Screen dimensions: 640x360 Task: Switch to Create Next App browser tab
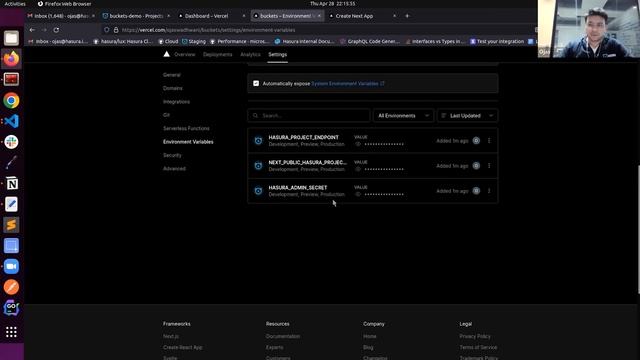(x=362, y=16)
